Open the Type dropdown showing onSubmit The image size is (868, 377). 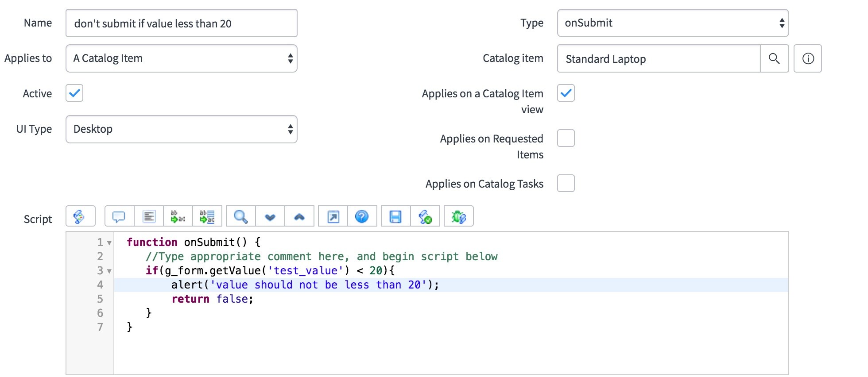click(673, 23)
